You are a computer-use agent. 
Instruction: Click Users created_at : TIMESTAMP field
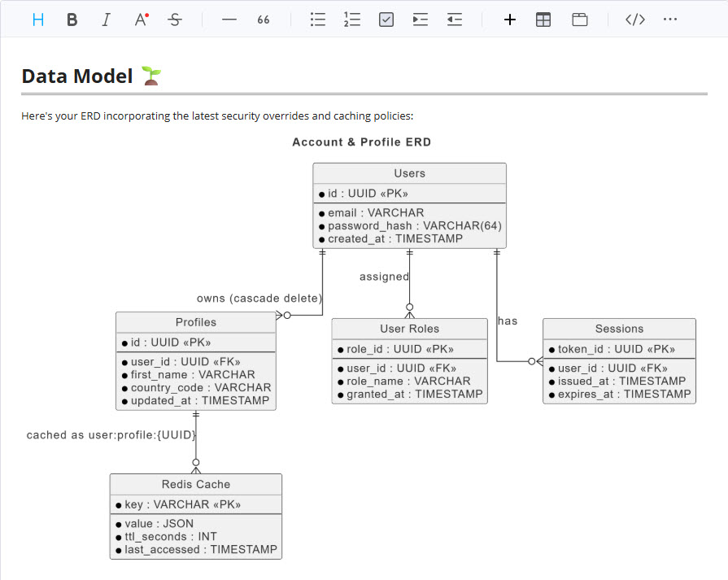(391, 238)
